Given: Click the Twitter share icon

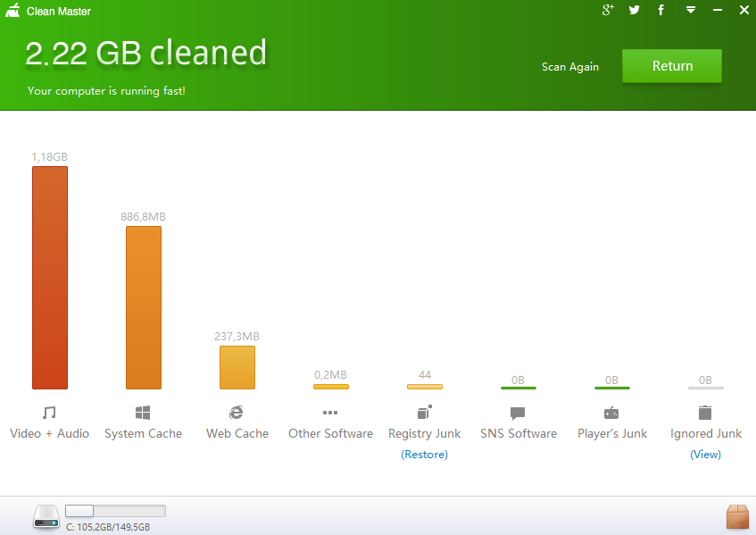Looking at the screenshot, I should point(635,10).
